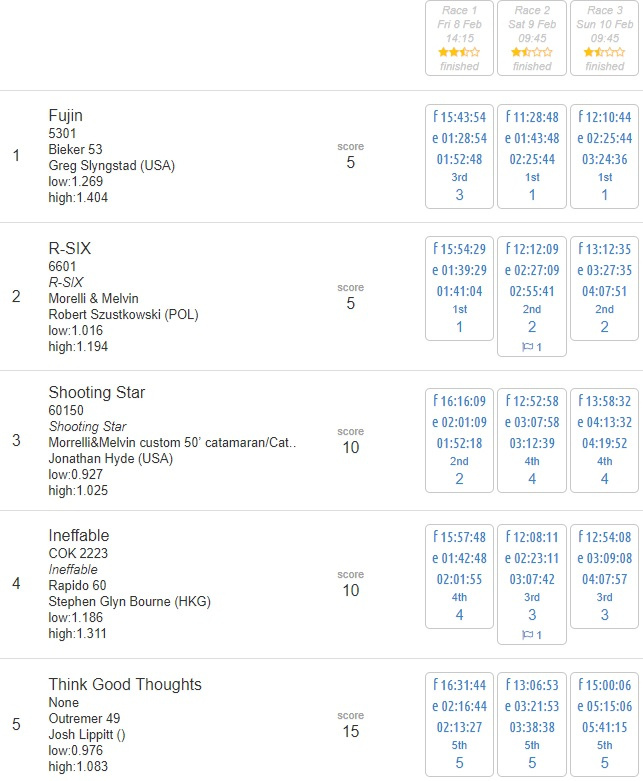Open Fujin's Race 3 result finishing 12:10:44
This screenshot has height=781, width=643.
(x=605, y=156)
